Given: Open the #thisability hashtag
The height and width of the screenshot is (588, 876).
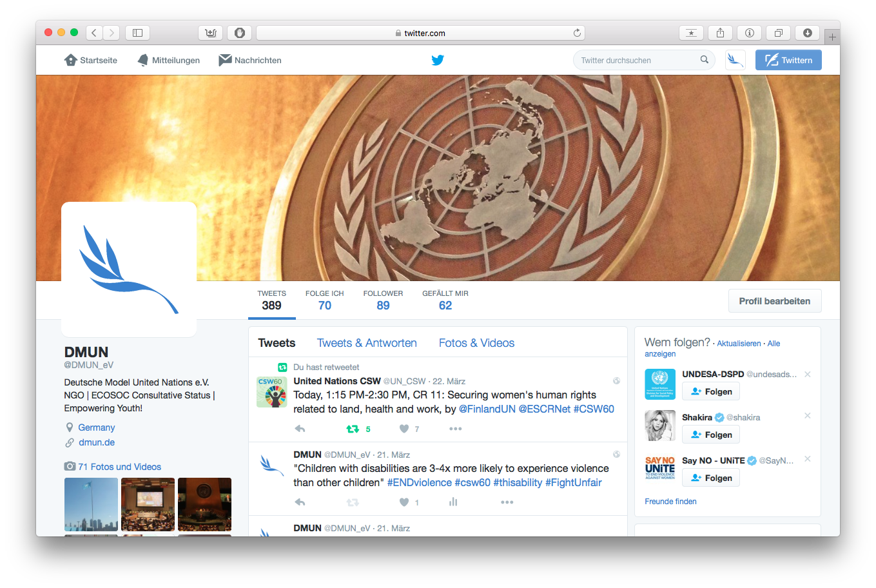Looking at the screenshot, I should (x=518, y=482).
